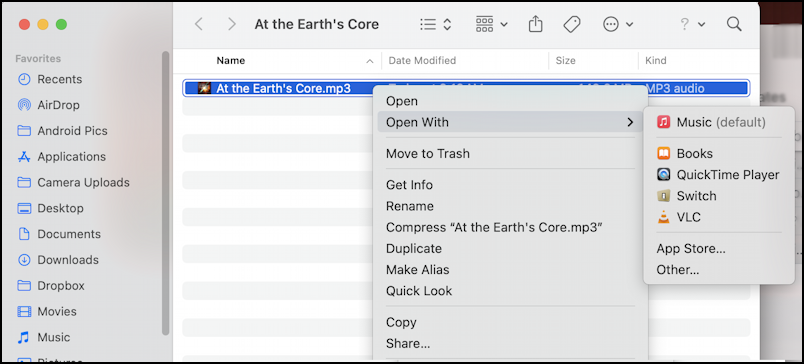
Task: Choose Share... from the context menu
Action: (408, 343)
